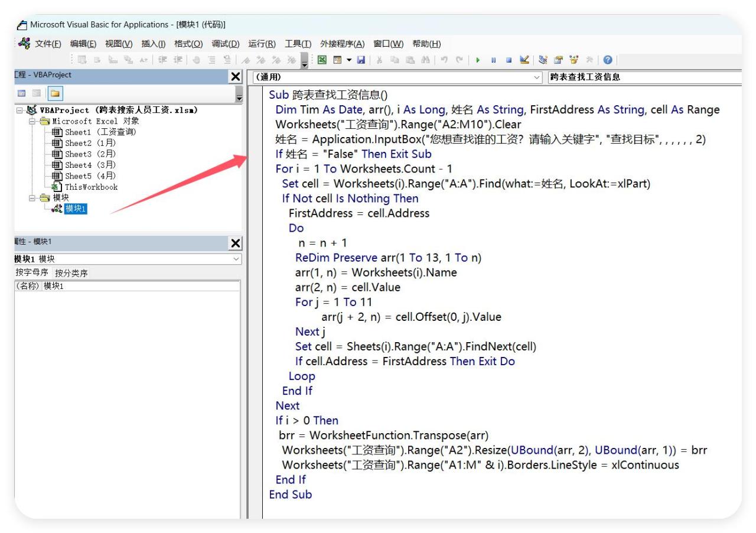The image size is (756, 533).
Task: Click the Toggle Breakpoint hand icon
Action: 196,60
